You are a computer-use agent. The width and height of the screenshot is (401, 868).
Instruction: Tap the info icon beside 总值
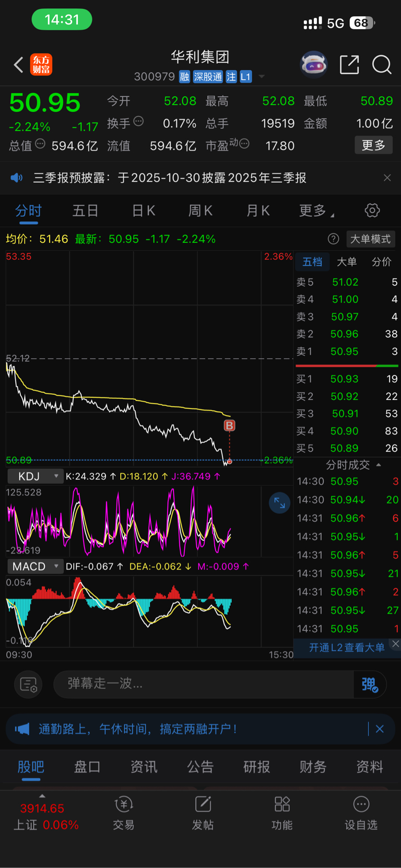(x=40, y=144)
